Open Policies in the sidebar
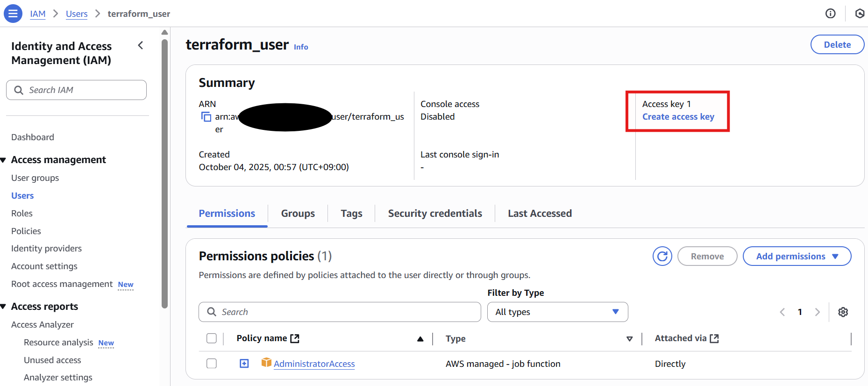 (x=26, y=231)
